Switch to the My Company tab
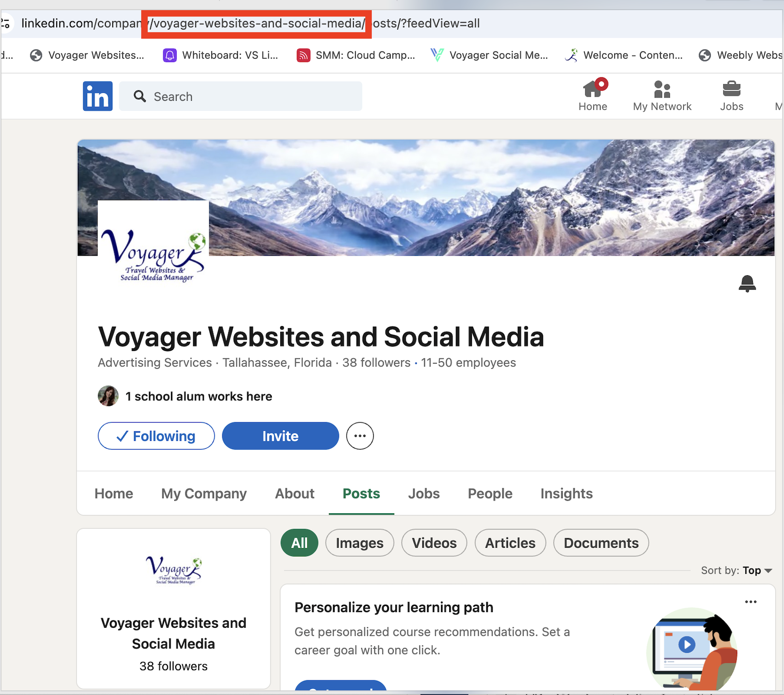Image resolution: width=784 pixels, height=695 pixels. [x=204, y=493]
